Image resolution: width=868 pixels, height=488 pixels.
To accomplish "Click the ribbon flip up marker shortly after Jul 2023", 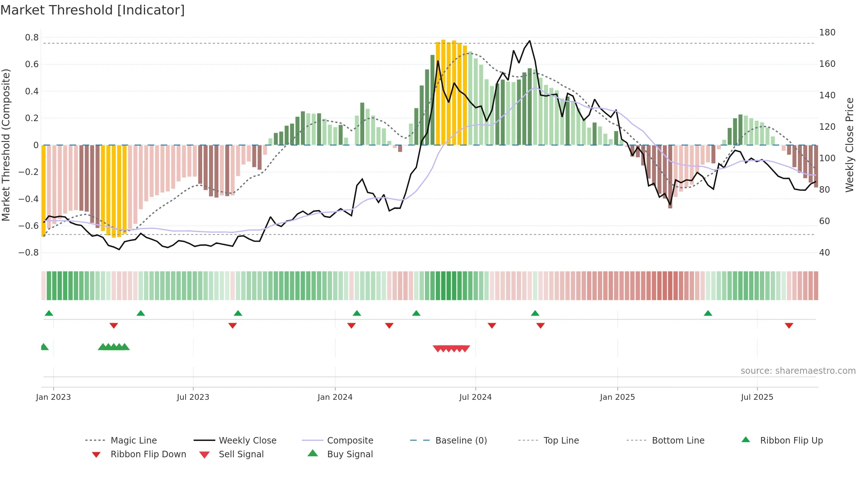I will point(238,313).
